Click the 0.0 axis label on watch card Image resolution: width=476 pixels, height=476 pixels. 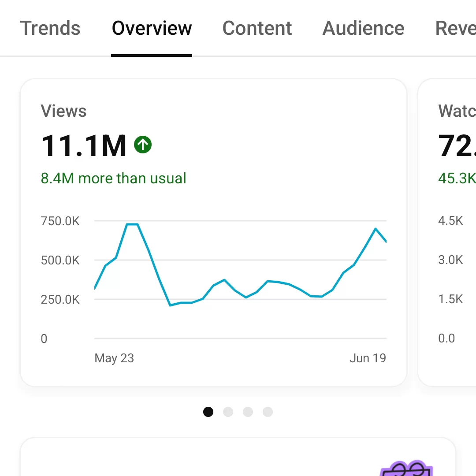[x=446, y=338]
